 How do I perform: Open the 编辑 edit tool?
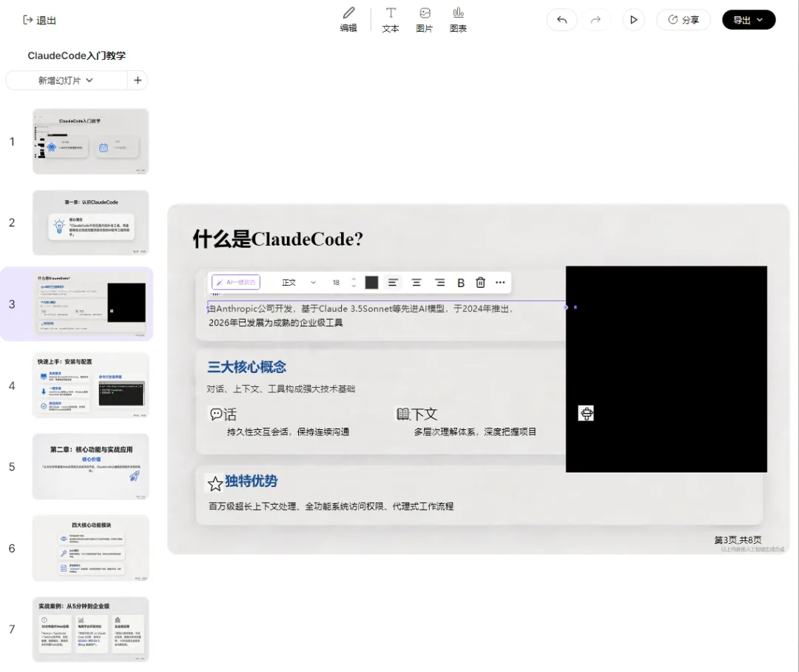pos(348,20)
